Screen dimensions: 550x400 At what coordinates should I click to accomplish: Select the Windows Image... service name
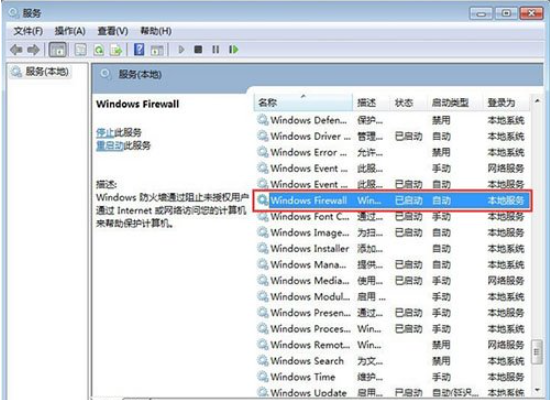pos(310,232)
